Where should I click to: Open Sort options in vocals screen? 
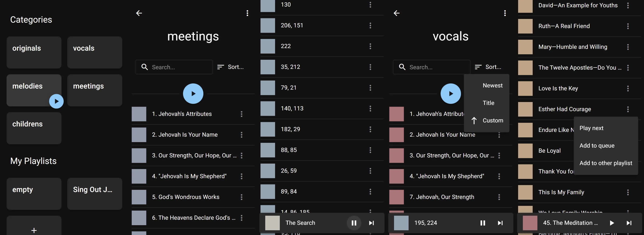pyautogui.click(x=488, y=67)
